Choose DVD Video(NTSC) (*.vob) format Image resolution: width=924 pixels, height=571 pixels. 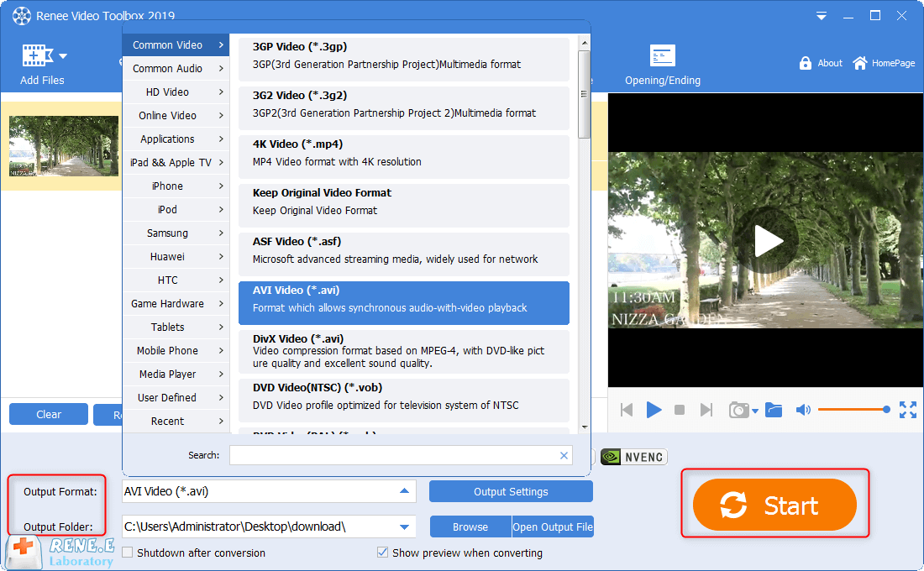click(404, 401)
